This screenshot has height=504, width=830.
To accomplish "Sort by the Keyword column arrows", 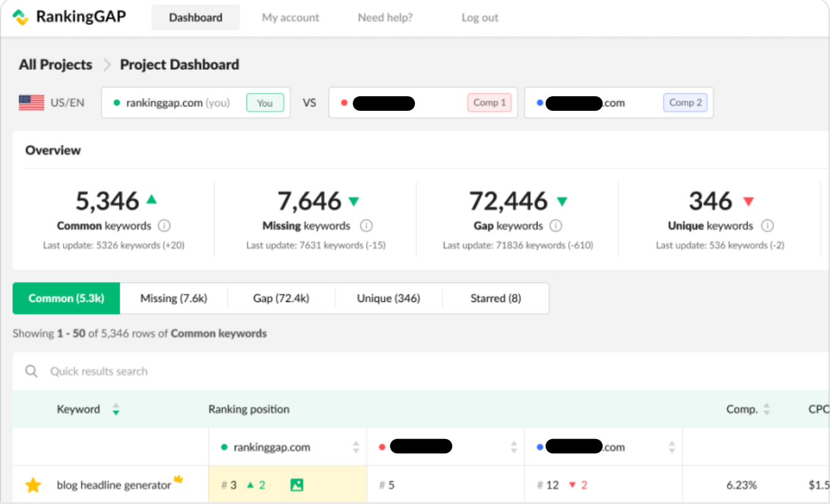I will click(x=116, y=410).
